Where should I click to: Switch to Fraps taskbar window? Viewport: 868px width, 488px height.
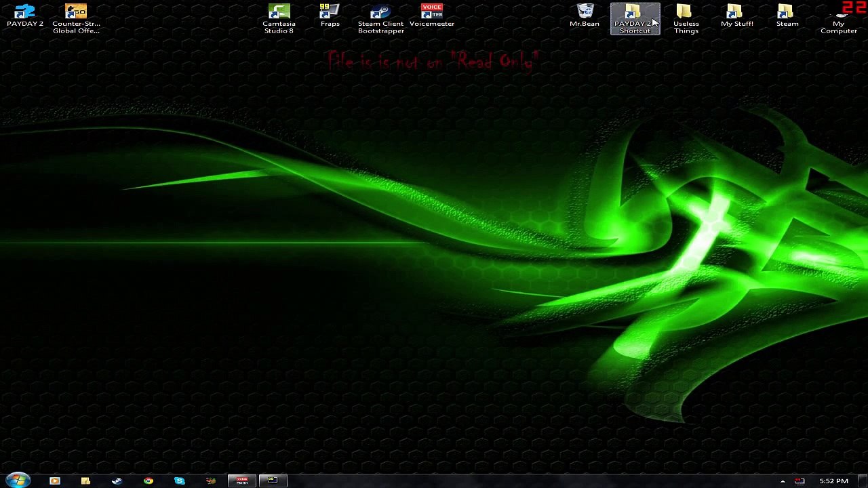tap(273, 481)
